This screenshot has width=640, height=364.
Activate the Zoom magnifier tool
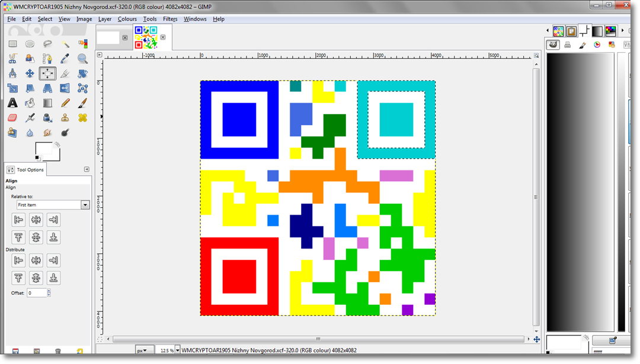tap(82, 59)
